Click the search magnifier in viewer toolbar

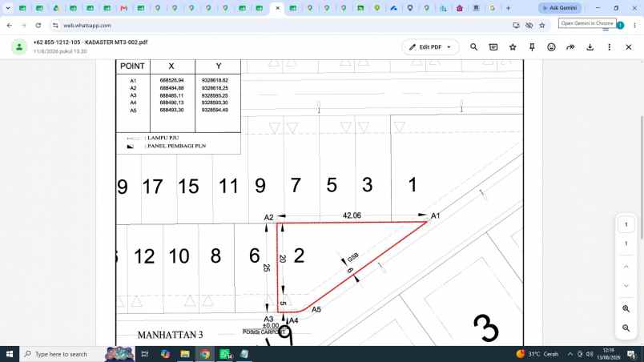473,47
